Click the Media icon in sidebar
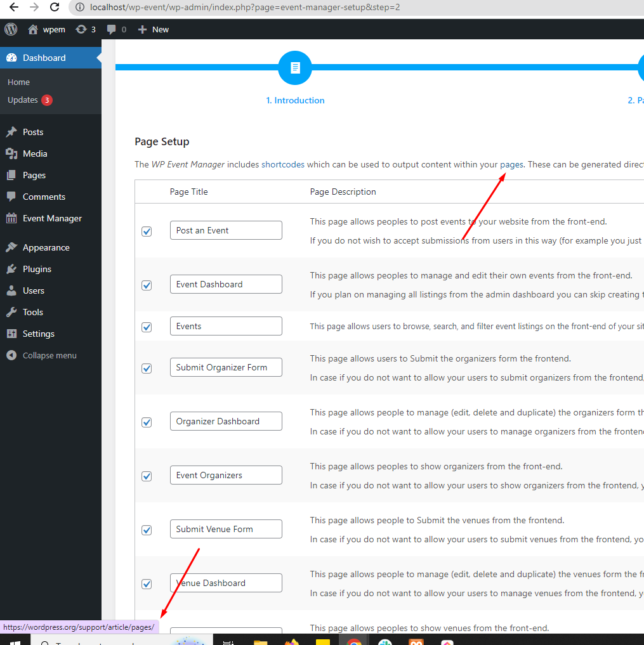 [11, 153]
